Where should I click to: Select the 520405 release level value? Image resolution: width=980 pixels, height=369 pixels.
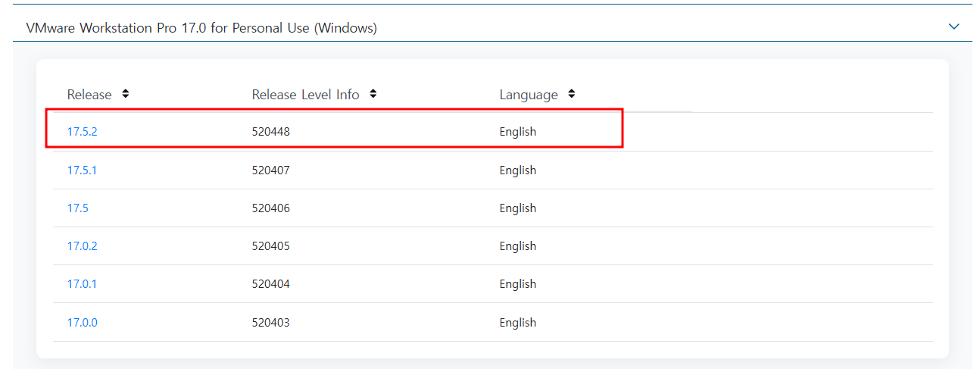coord(270,246)
